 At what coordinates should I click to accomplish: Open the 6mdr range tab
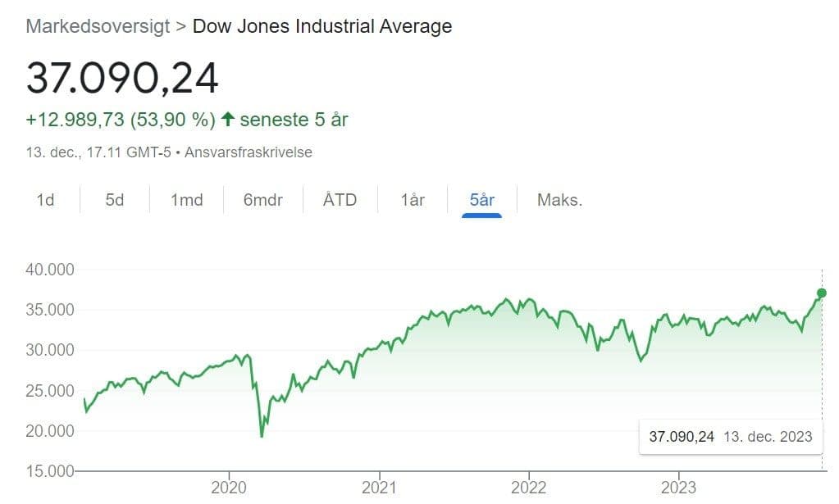pyautogui.click(x=262, y=199)
